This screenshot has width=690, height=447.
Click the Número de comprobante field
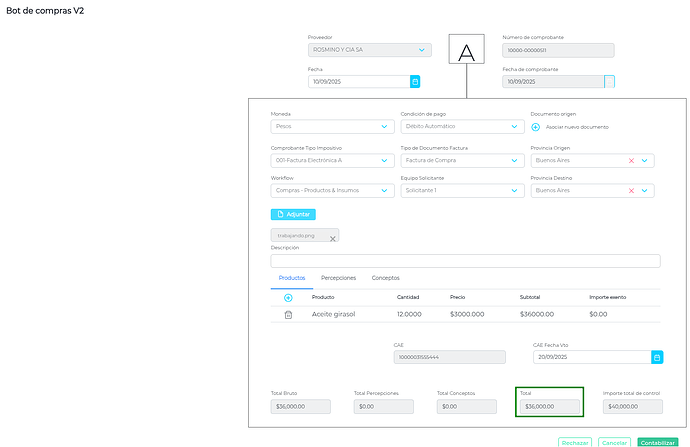[558, 50]
